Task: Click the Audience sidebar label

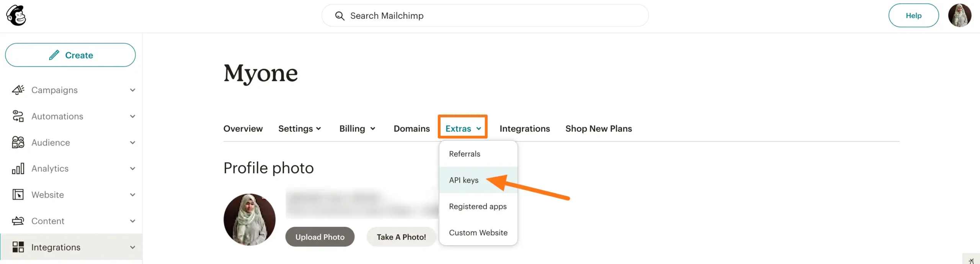Action: coord(51,143)
